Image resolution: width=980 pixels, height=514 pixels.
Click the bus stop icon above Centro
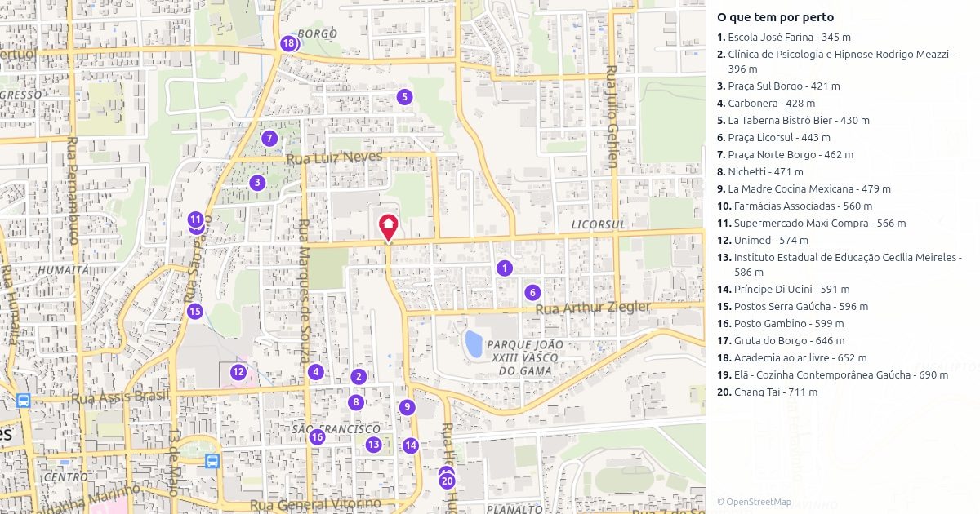212,461
